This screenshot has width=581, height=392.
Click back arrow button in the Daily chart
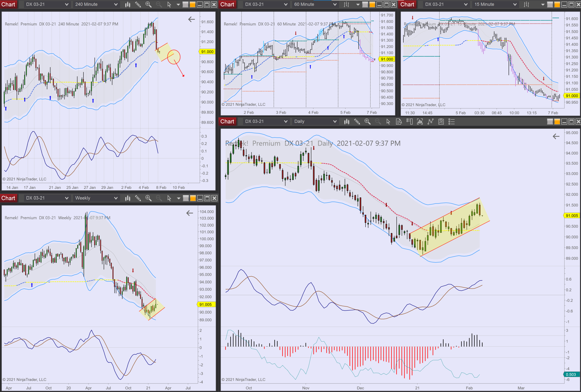556,136
